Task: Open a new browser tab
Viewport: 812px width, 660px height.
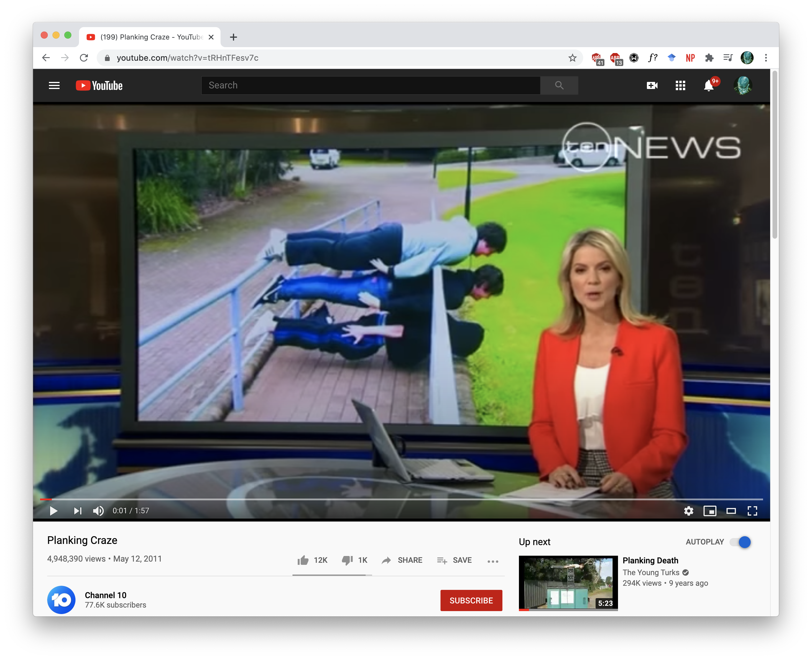Action: 234,37
